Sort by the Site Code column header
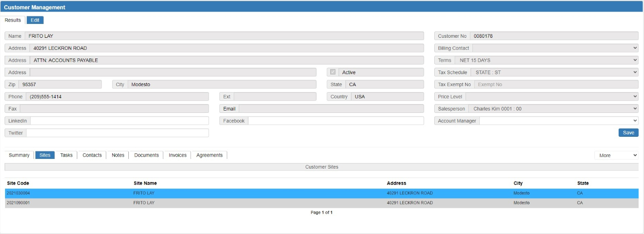 tap(18, 183)
